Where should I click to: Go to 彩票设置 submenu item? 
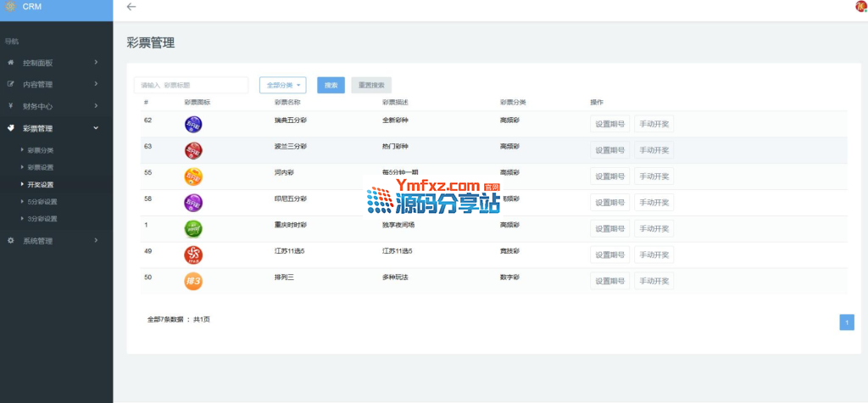point(41,167)
